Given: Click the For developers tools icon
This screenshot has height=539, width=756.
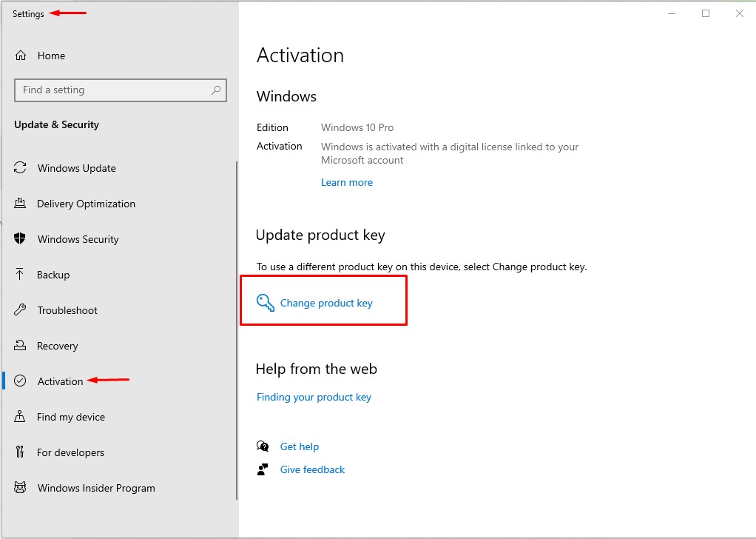Looking at the screenshot, I should coord(20,452).
